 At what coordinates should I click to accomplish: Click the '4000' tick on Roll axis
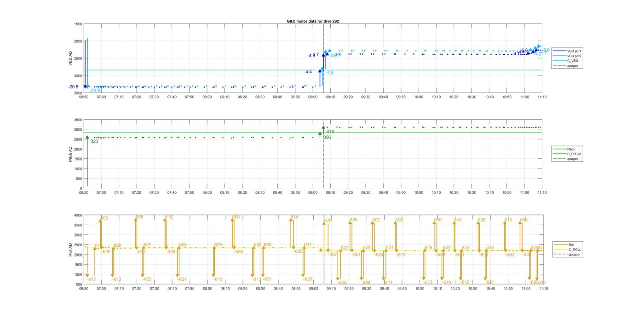[x=77, y=215]
